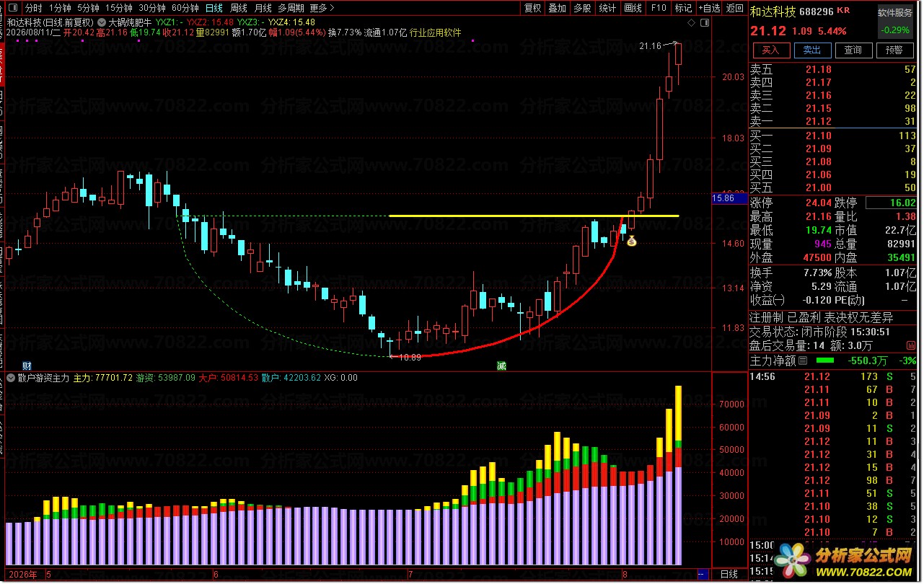Image resolution: width=924 pixels, height=584 pixels.
Task: Open the 多股 multi-stock view
Action: coord(582,8)
